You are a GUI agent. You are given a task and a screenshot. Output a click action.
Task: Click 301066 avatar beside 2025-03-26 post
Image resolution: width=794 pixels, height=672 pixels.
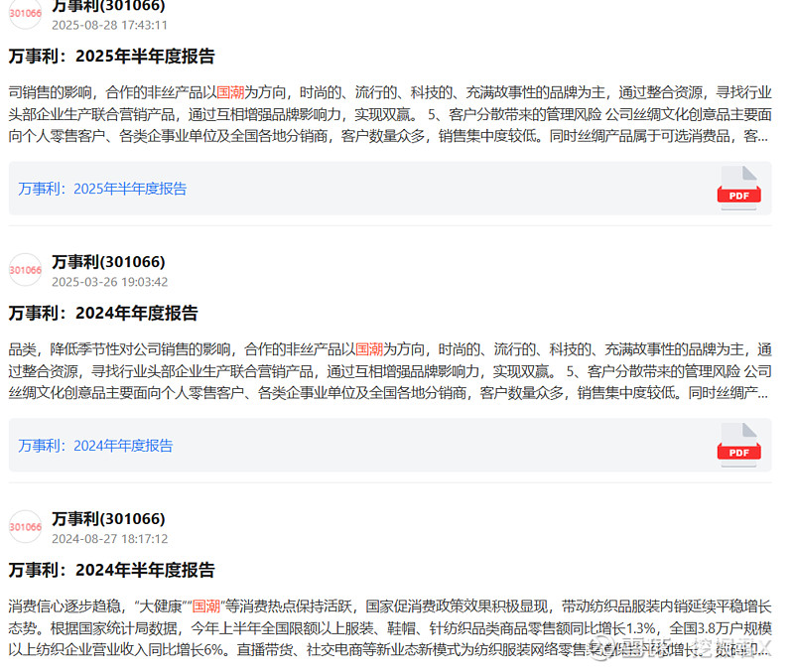coord(26,269)
